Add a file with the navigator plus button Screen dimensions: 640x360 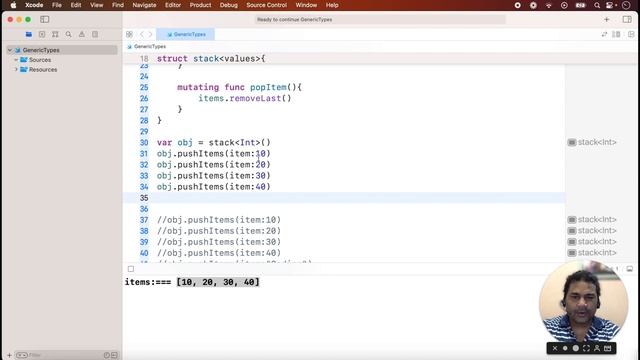(x=9, y=355)
